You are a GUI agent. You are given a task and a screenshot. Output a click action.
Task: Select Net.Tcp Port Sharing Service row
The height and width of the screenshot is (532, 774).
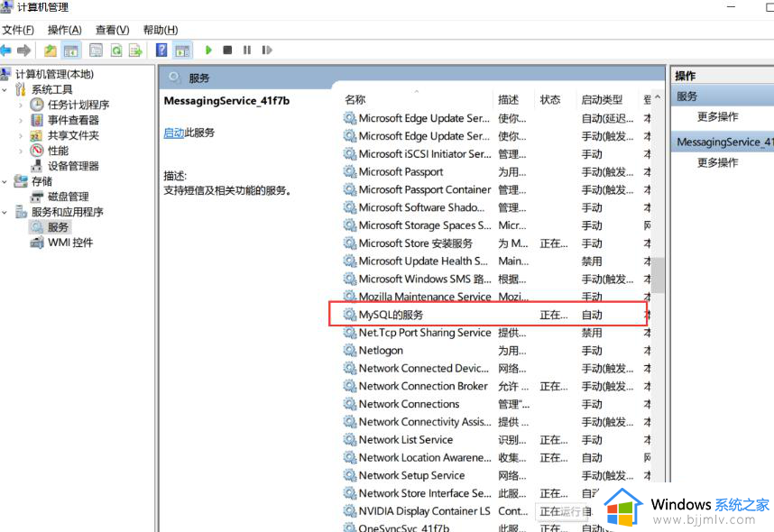point(496,333)
